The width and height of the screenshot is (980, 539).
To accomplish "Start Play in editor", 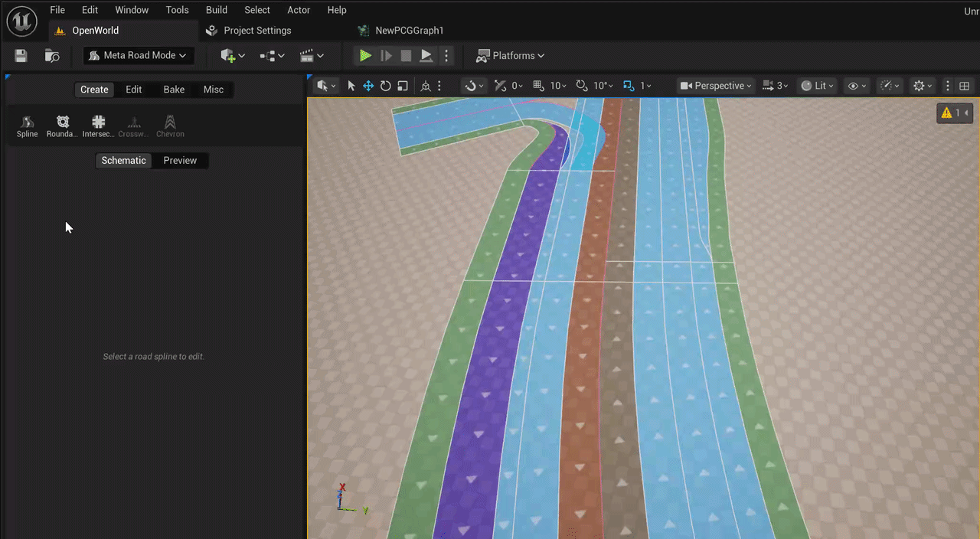I will point(365,55).
